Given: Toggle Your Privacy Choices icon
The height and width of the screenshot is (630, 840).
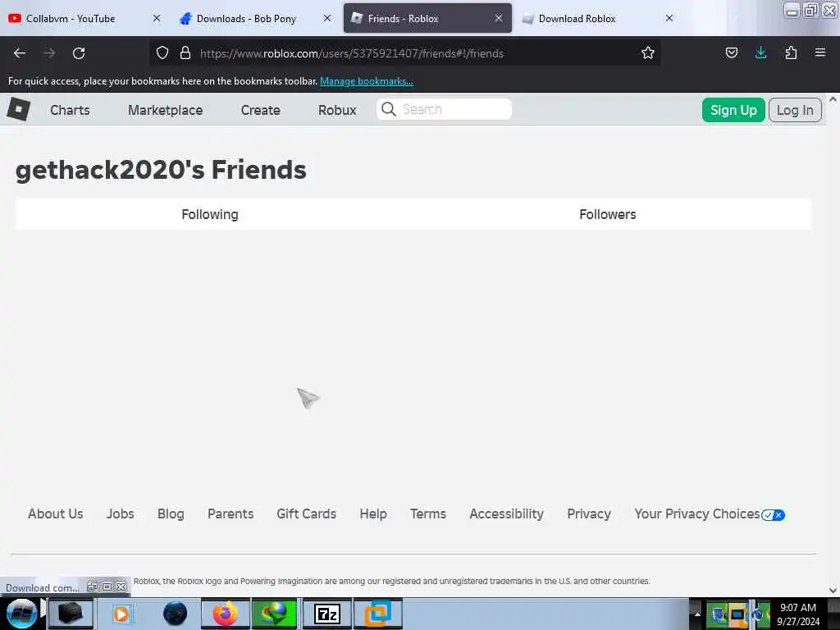Looking at the screenshot, I should tap(773, 515).
